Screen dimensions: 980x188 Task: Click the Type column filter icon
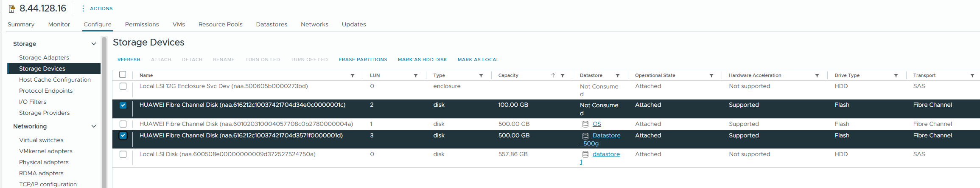pyautogui.click(x=481, y=76)
